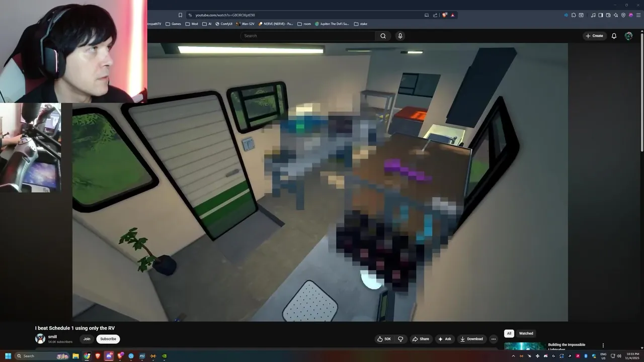
Task: Dislike the video with thumbs down
Action: click(400, 339)
